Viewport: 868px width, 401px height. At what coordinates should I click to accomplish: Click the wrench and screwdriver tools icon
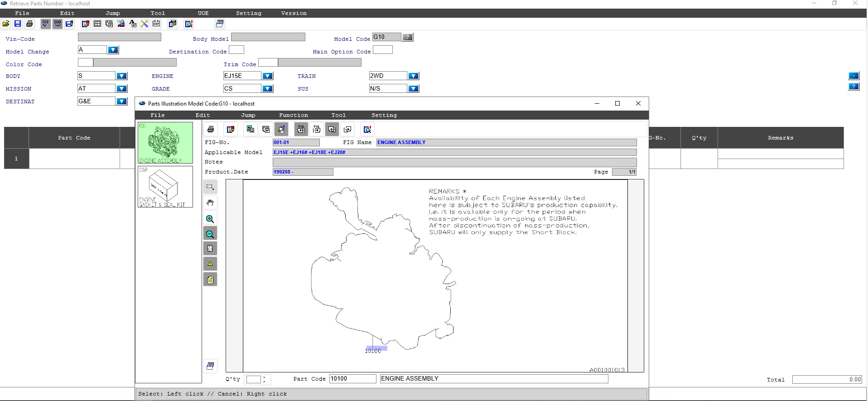tap(145, 24)
